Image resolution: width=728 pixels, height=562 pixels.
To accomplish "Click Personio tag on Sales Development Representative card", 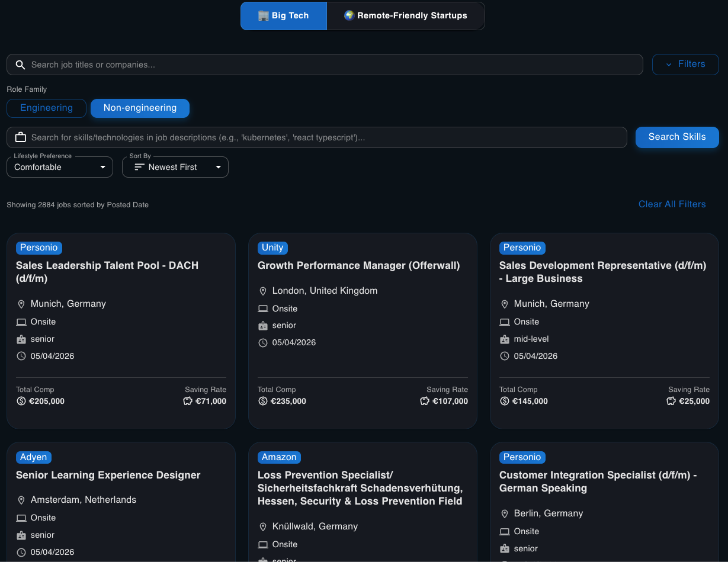I will click(522, 248).
